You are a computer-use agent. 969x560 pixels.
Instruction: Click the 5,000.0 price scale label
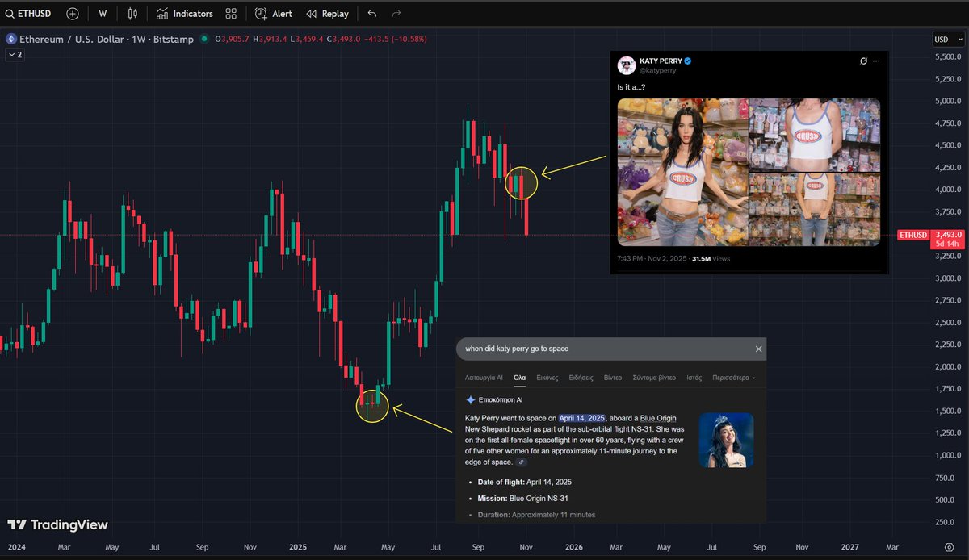tap(949, 101)
